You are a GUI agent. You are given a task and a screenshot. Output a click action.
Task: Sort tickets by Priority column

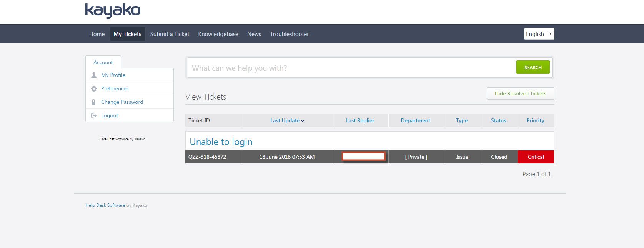tap(535, 120)
